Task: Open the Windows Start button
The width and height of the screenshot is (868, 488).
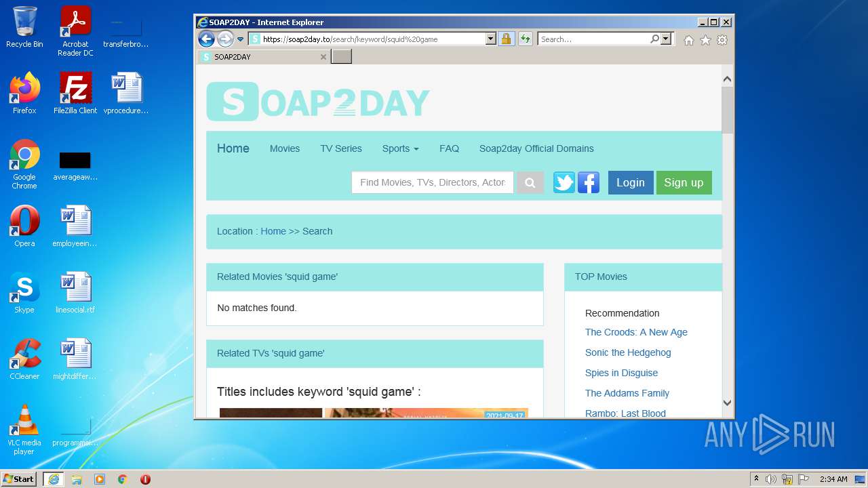Action: tap(19, 479)
